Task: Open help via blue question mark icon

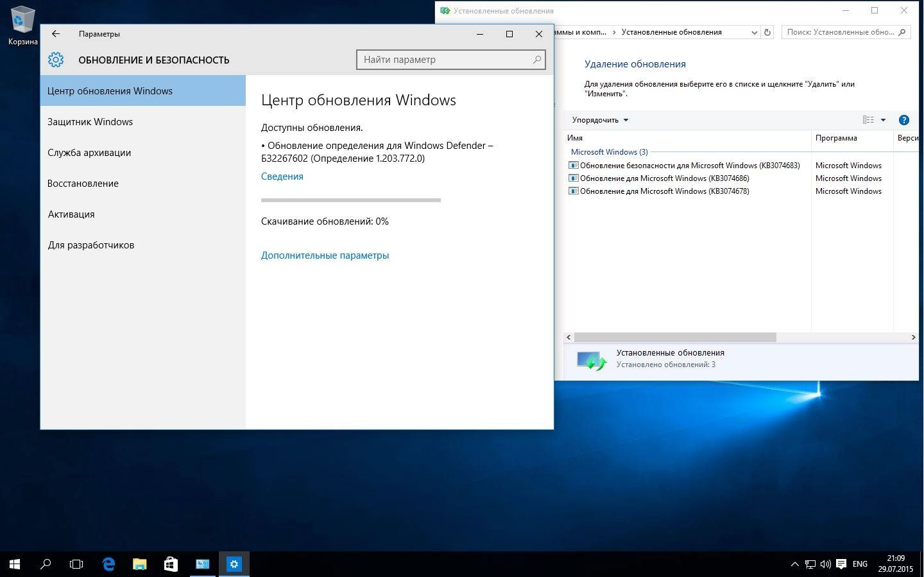Action: 904,120
